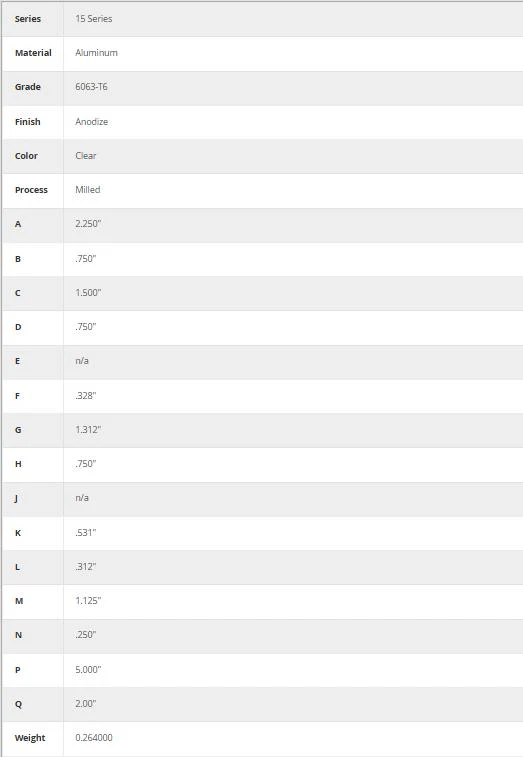Click dimension C value 1.500"

point(88,293)
